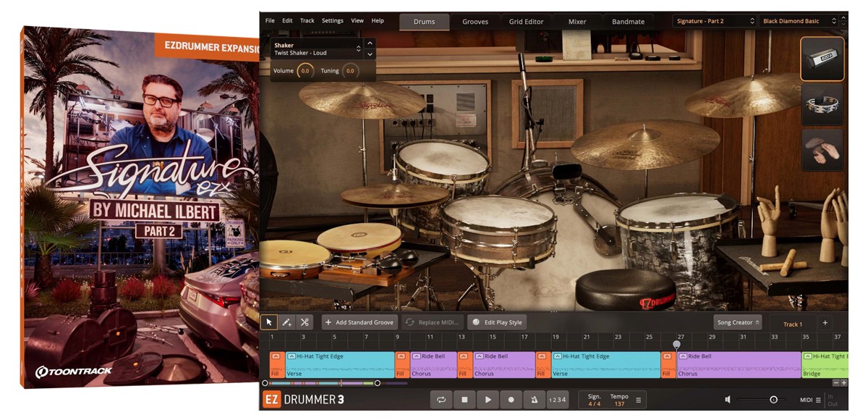Open the Shaker instrument selection dropdown

tap(317, 49)
